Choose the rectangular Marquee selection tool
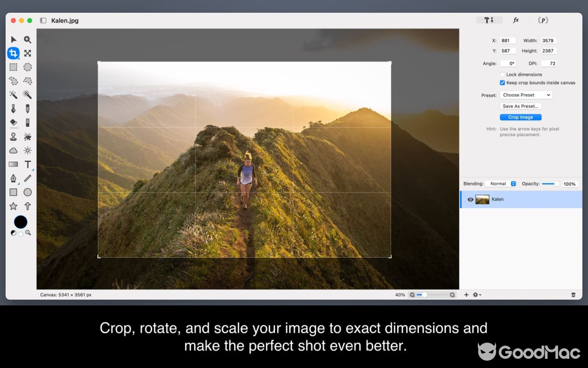The image size is (588, 368). point(13,67)
